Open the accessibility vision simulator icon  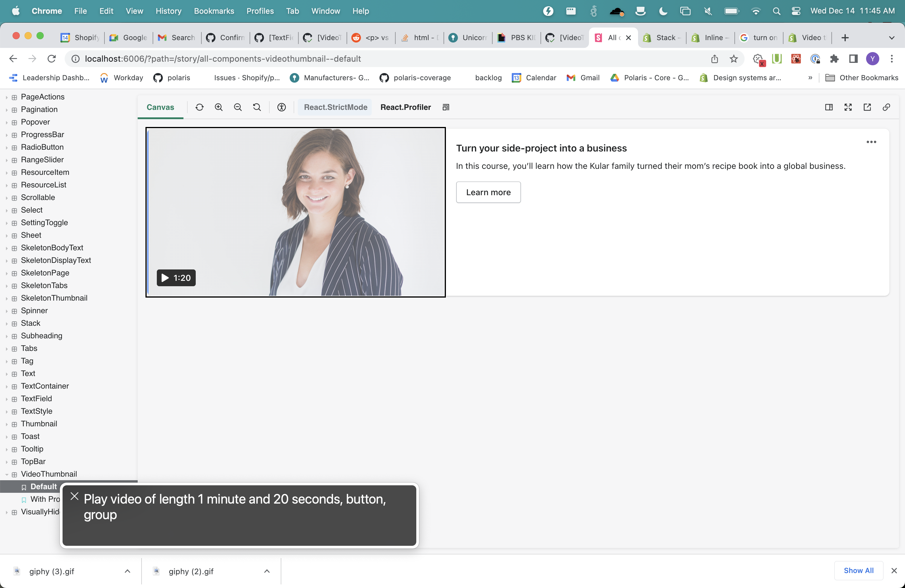pos(281,107)
